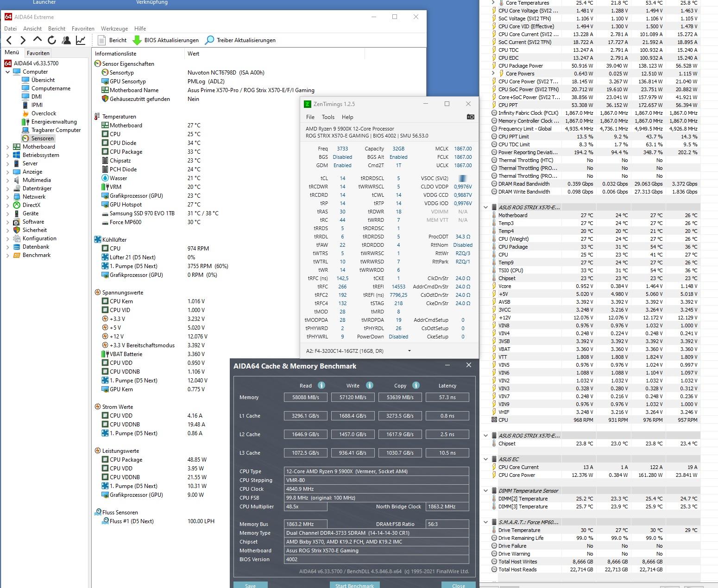Expand the Motherboard tree node
The image size is (718, 588).
pyautogui.click(x=7, y=147)
